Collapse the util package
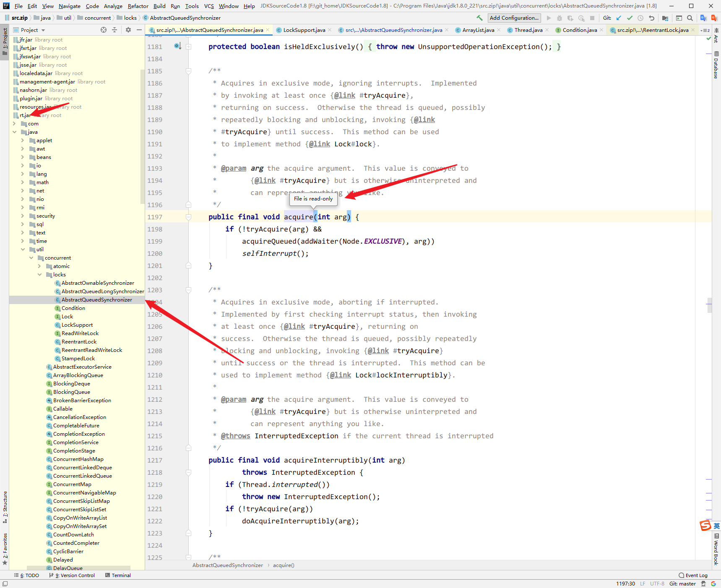Viewport: 721px width, 588px height. point(23,250)
